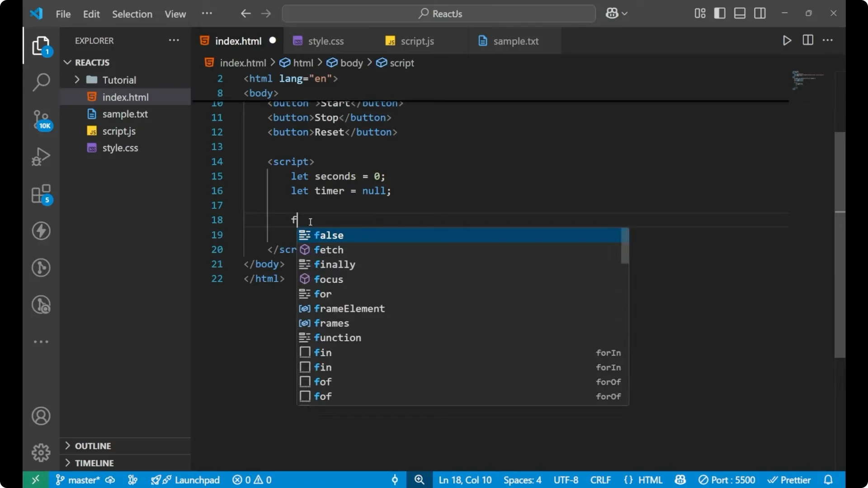Open the Run and Debug view
The image size is (868, 488).
(41, 156)
